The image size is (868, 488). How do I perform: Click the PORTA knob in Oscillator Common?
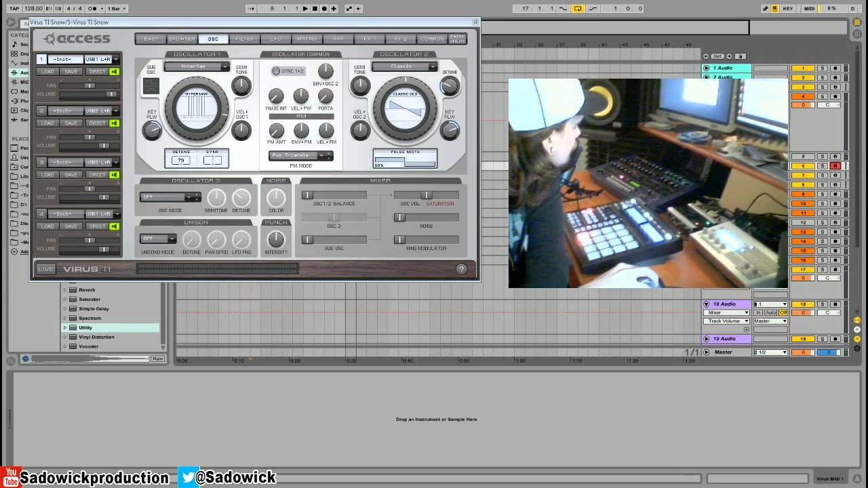tap(325, 96)
